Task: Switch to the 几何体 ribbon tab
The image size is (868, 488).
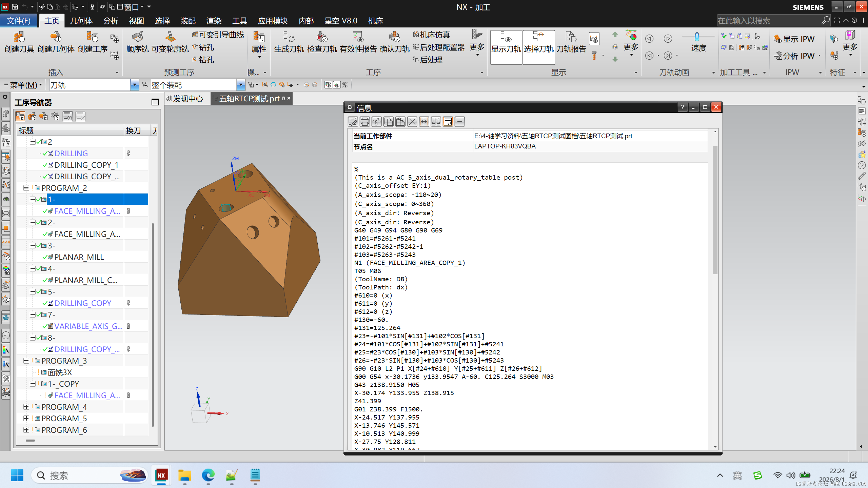Action: (x=81, y=21)
